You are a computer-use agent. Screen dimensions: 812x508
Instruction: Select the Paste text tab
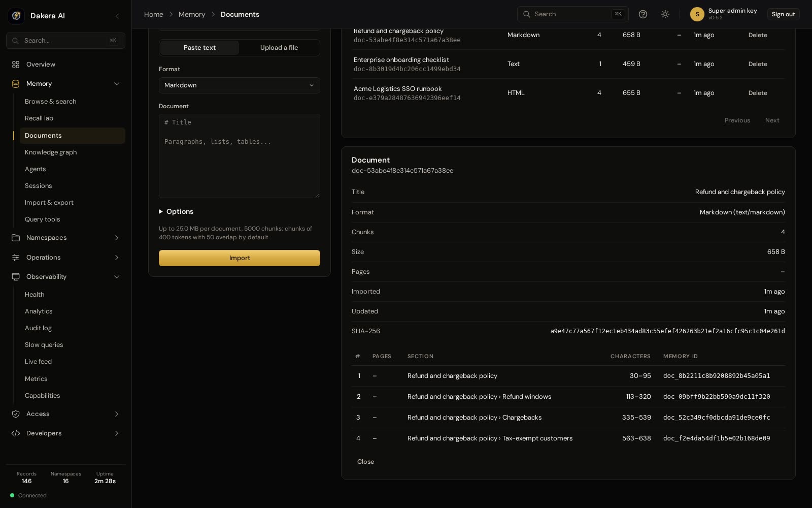[x=199, y=48]
